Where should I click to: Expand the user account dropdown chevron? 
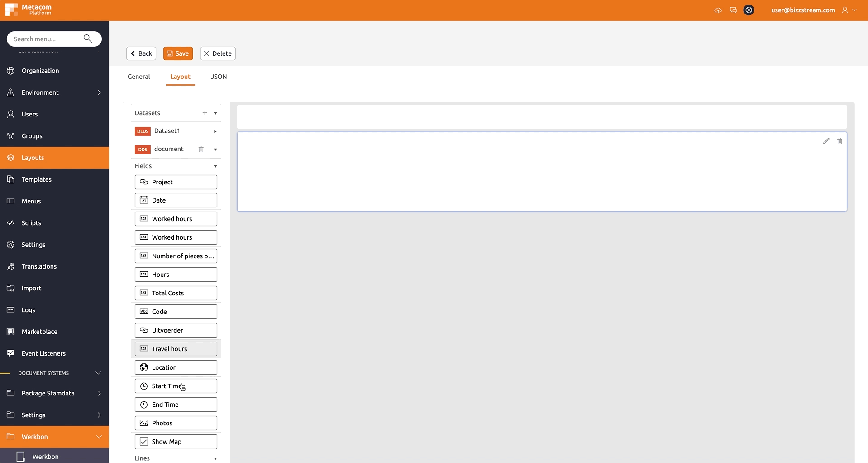854,10
